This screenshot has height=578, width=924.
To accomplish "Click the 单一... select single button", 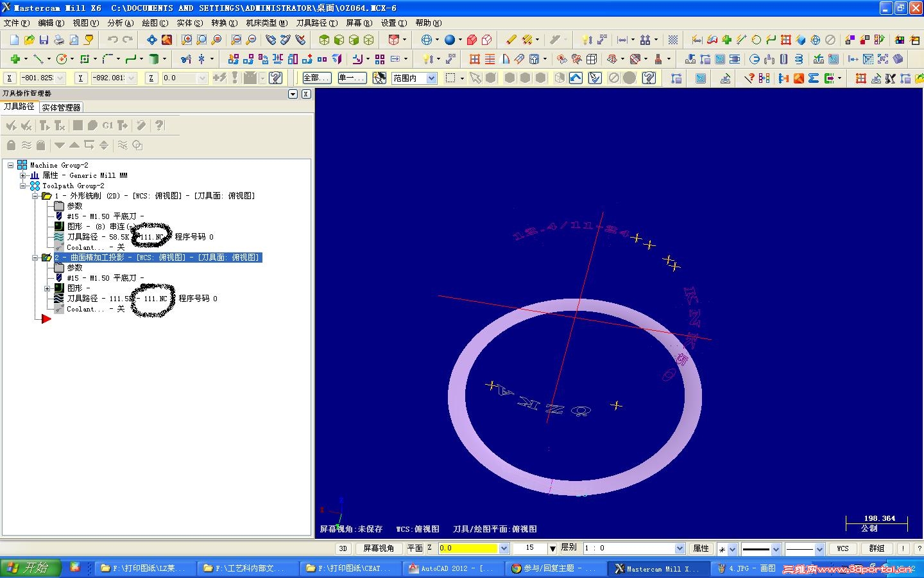I will coord(352,78).
